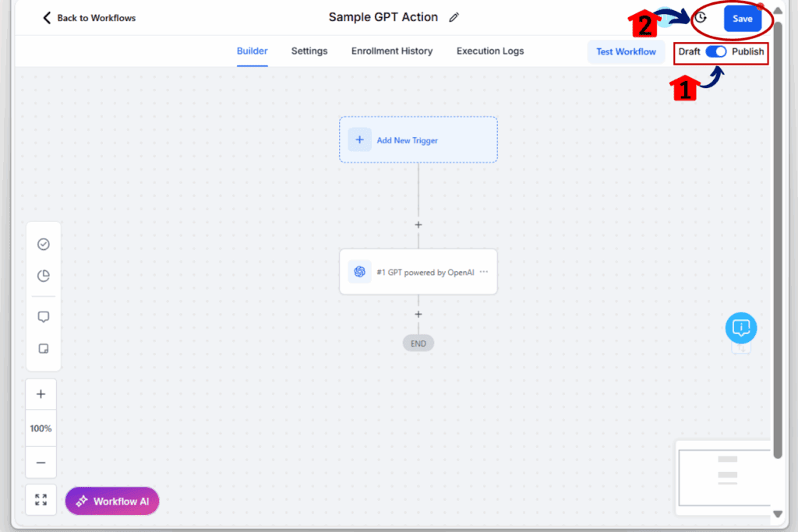Viewport: 798px width, 532px height.
Task: Open the pie chart stats icon
Action: click(44, 276)
